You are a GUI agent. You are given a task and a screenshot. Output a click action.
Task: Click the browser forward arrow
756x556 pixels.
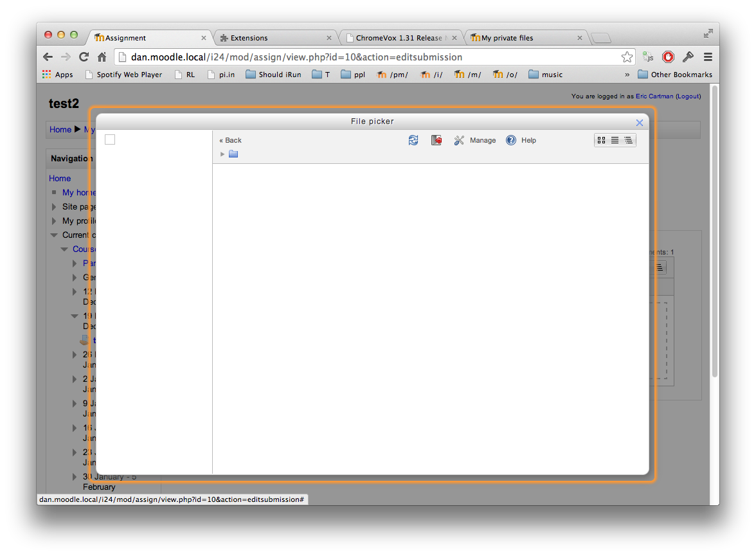[66, 57]
